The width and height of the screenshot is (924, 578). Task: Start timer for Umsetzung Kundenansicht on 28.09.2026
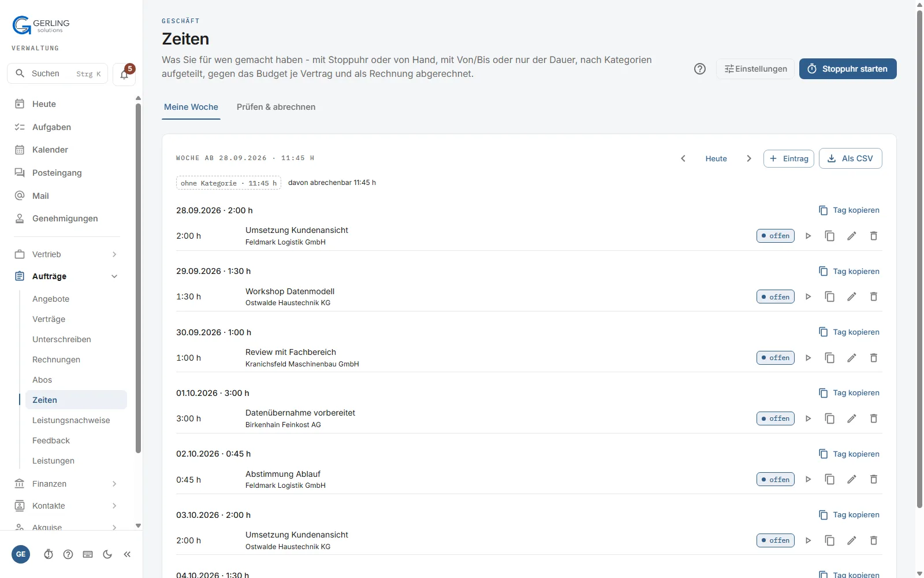click(808, 236)
